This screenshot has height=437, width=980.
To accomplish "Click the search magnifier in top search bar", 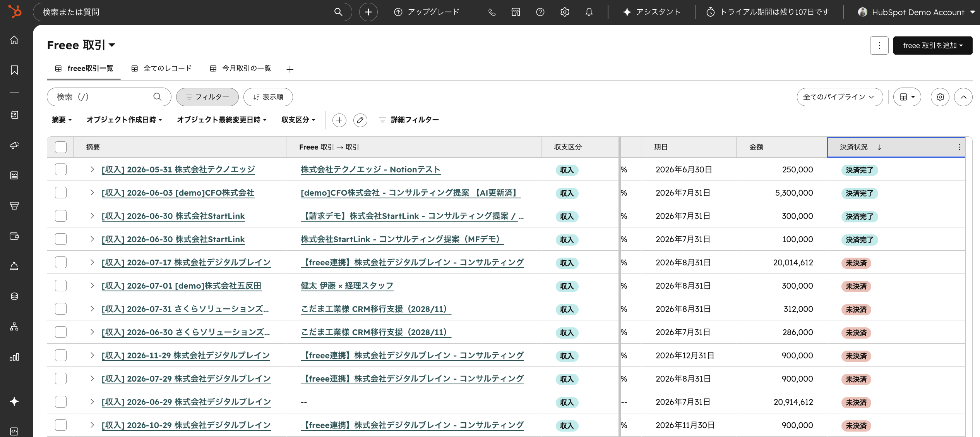I will (338, 12).
